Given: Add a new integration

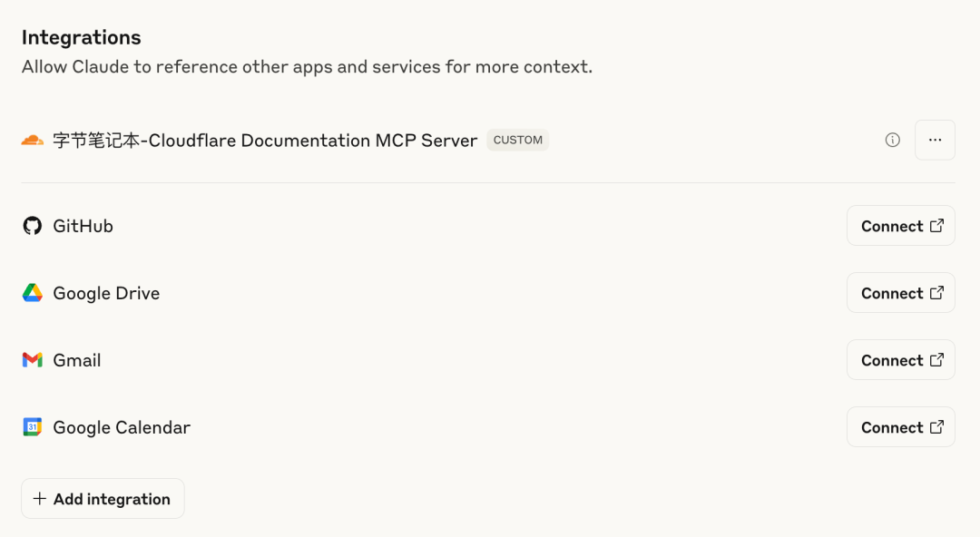Looking at the screenshot, I should pos(102,498).
